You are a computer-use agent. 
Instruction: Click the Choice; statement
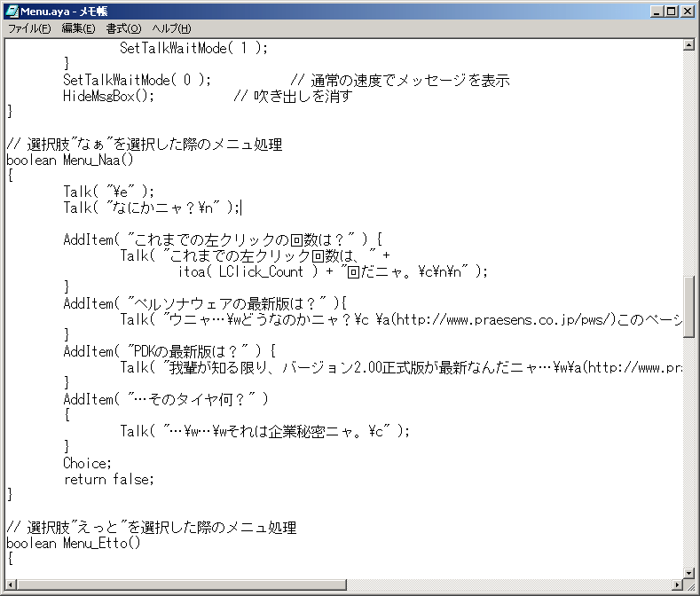(87, 463)
